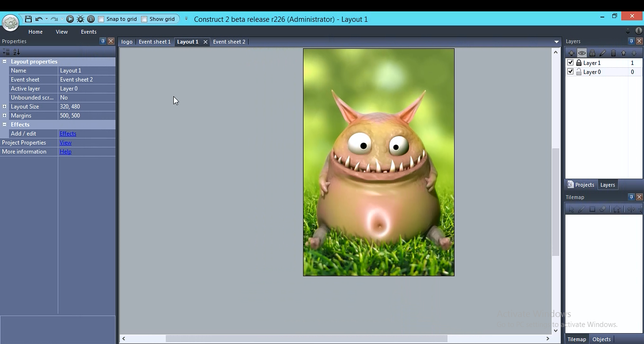The width and height of the screenshot is (644, 344).
Task: Open Project Properties View link
Action: 65,143
